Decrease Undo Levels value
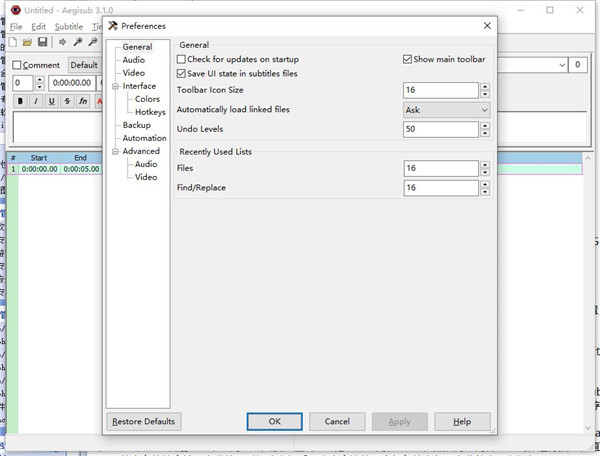This screenshot has width=600, height=456. tap(485, 133)
